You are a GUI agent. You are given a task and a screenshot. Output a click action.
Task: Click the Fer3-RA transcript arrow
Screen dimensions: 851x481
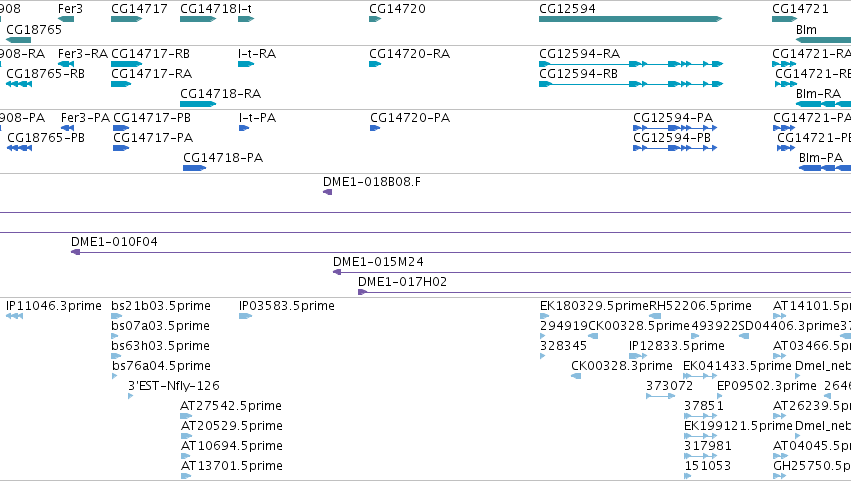(x=66, y=64)
